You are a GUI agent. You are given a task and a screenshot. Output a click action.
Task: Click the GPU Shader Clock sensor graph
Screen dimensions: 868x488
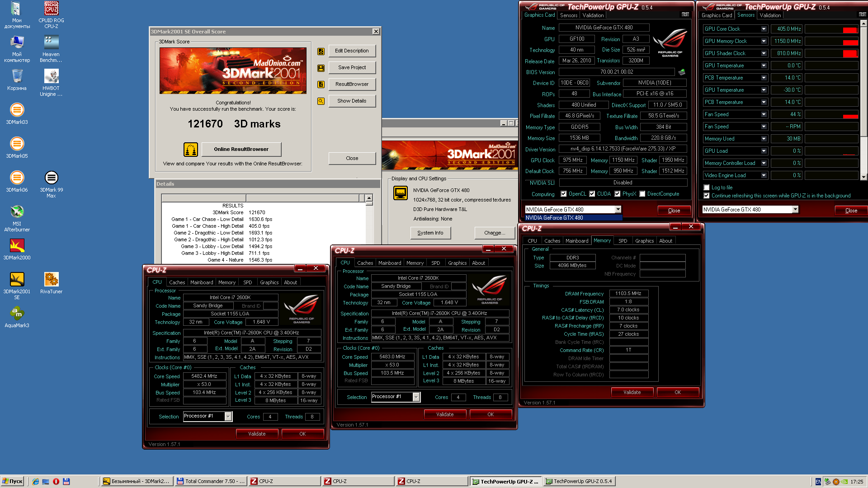831,53
